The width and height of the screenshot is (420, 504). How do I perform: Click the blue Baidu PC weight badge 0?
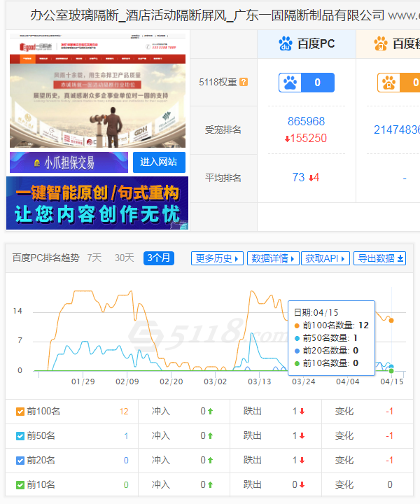(307, 83)
